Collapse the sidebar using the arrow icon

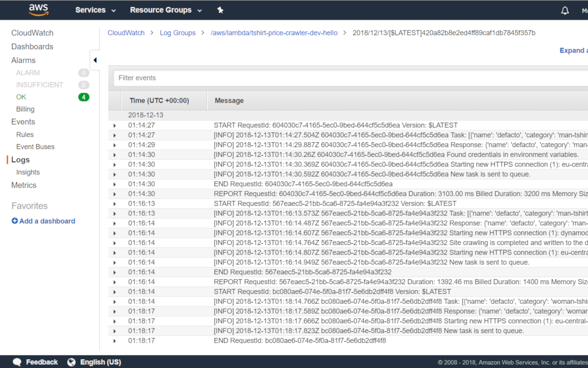click(x=95, y=60)
